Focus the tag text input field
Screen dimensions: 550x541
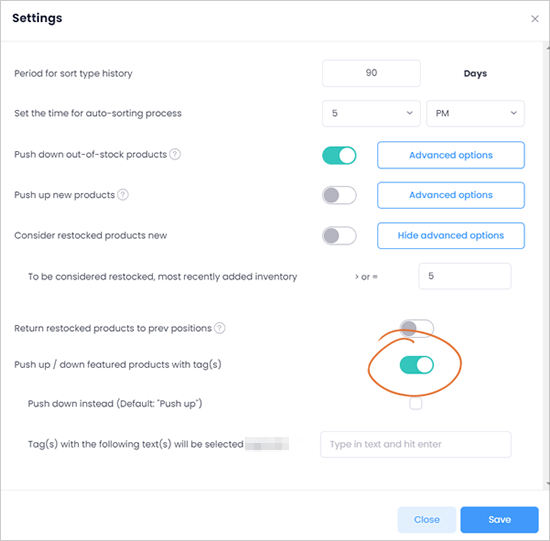(x=416, y=445)
